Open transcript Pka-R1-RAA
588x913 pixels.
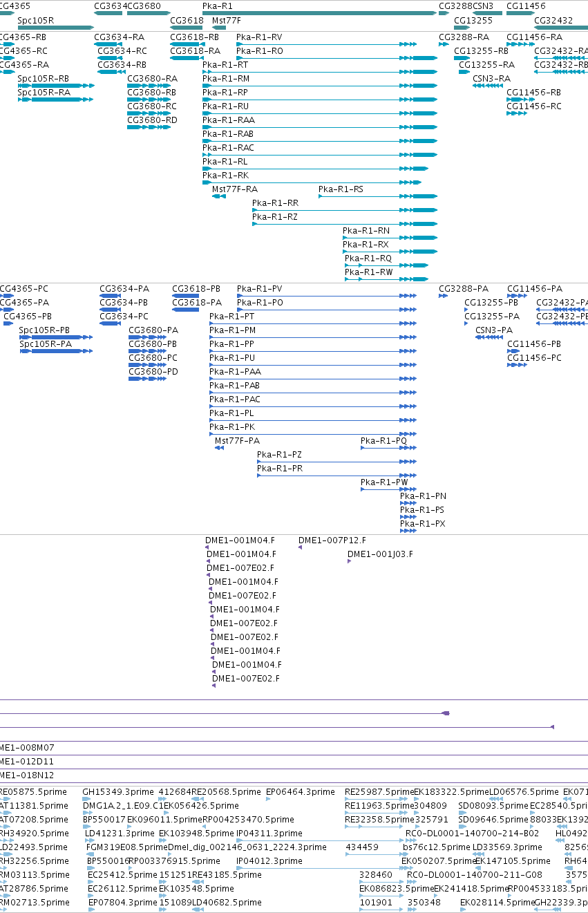pos(229,120)
